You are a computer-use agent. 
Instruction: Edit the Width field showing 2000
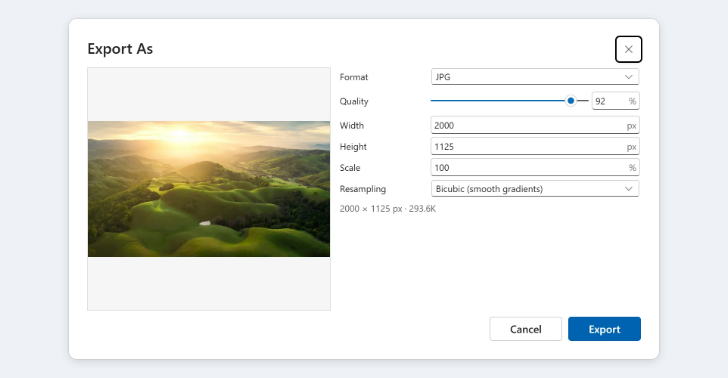click(x=535, y=125)
